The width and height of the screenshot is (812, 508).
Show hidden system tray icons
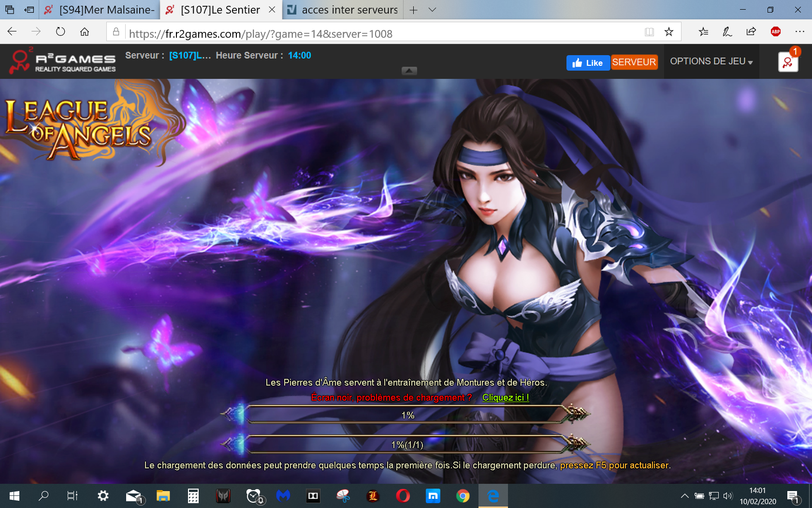pos(684,495)
